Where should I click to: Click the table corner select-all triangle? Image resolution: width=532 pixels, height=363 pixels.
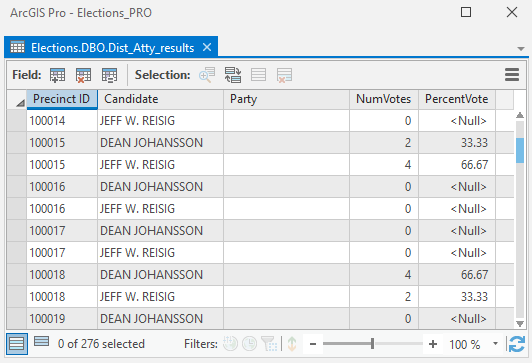pyautogui.click(x=20, y=103)
